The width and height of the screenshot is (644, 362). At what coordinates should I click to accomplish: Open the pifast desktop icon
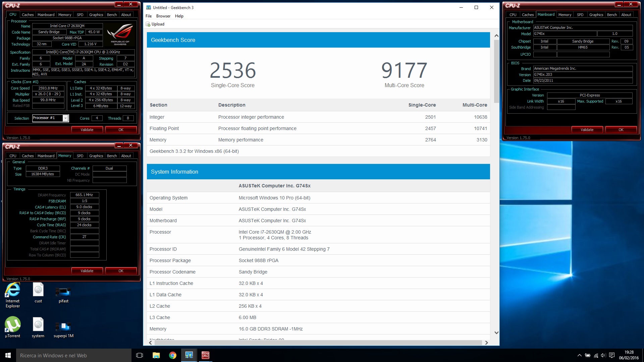63,295
